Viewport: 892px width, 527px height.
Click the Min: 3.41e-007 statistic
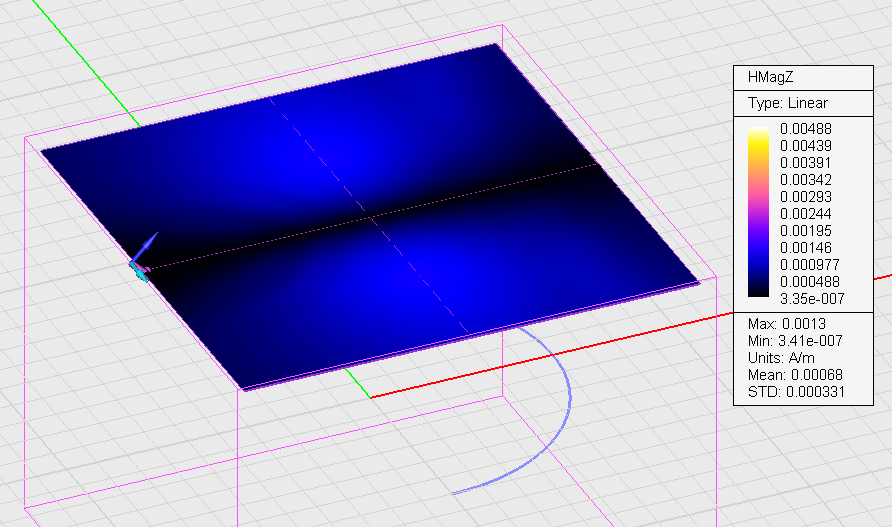(x=795, y=341)
